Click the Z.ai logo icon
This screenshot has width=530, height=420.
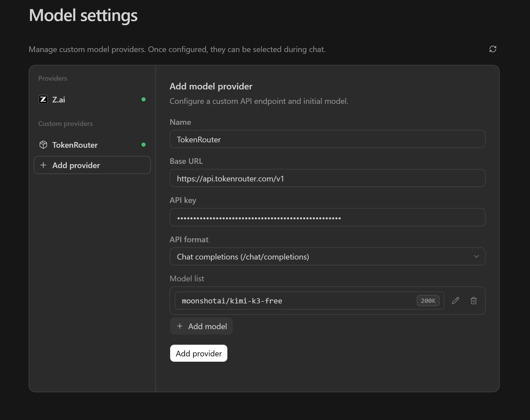tap(43, 99)
